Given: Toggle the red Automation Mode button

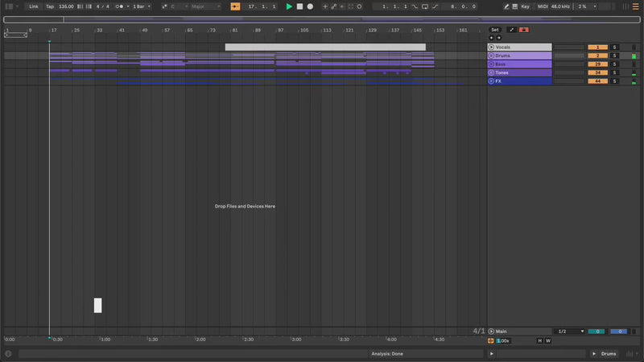Looking at the screenshot, I should (524, 30).
